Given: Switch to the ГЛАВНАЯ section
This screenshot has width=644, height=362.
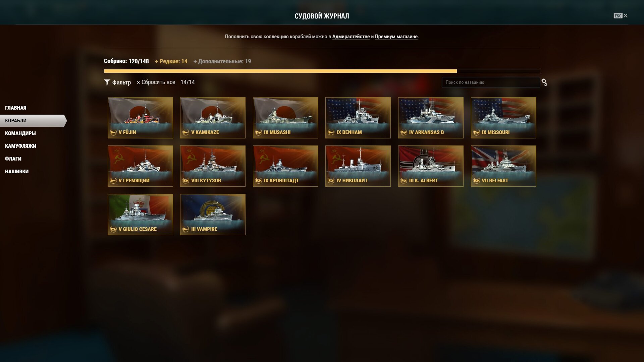Looking at the screenshot, I should (16, 108).
